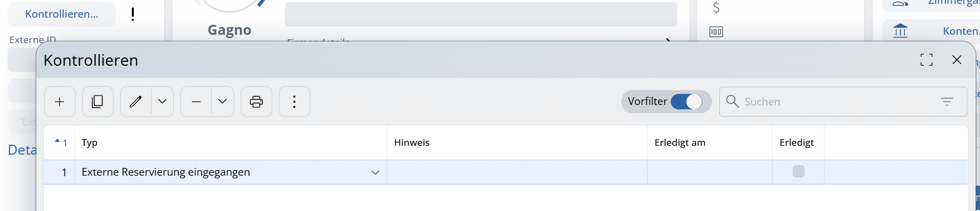This screenshot has width=980, height=211.
Task: Open dropdown arrow next to minus button
Action: [222, 102]
